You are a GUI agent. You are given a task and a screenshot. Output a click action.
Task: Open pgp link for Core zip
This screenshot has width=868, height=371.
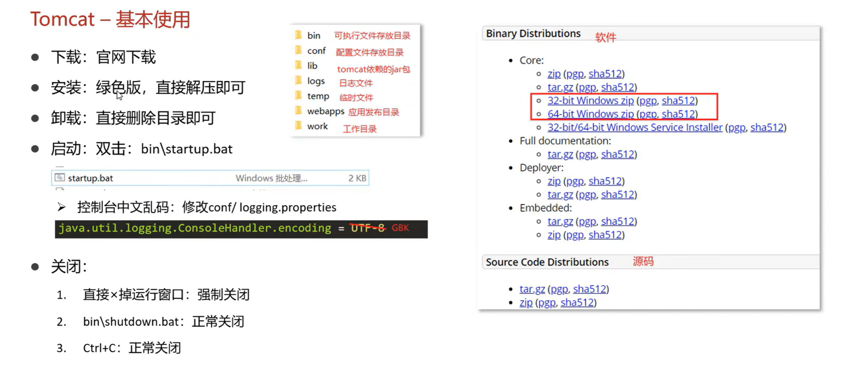tap(574, 74)
